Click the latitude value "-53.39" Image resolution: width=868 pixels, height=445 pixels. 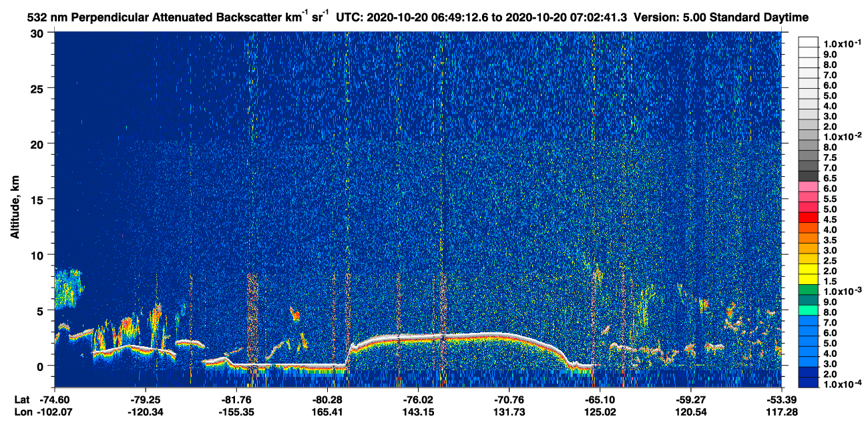[x=781, y=400]
